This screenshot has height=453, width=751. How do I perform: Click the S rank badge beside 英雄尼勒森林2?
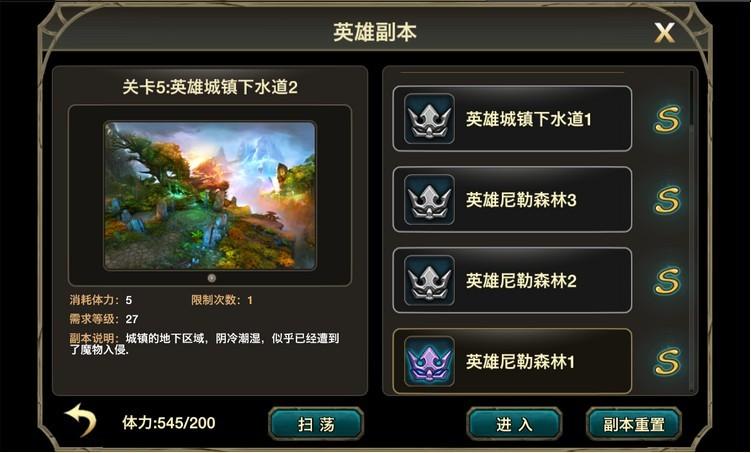pos(667,281)
